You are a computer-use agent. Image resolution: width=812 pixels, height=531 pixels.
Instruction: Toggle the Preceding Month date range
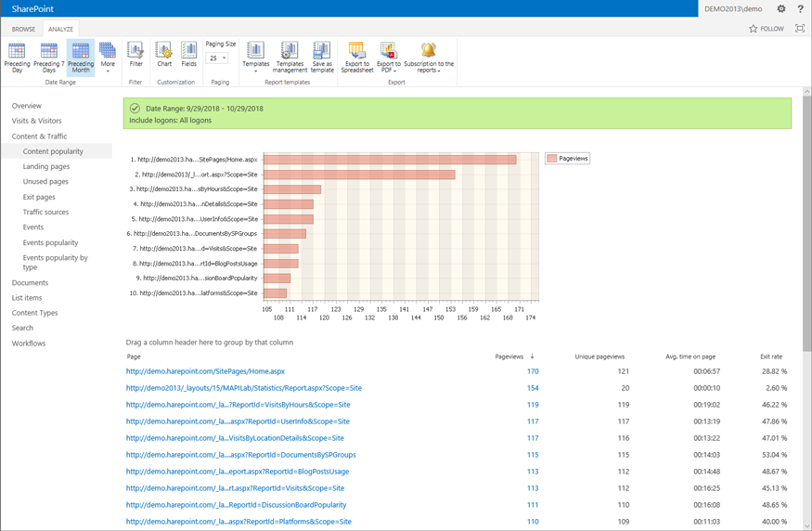[81, 56]
